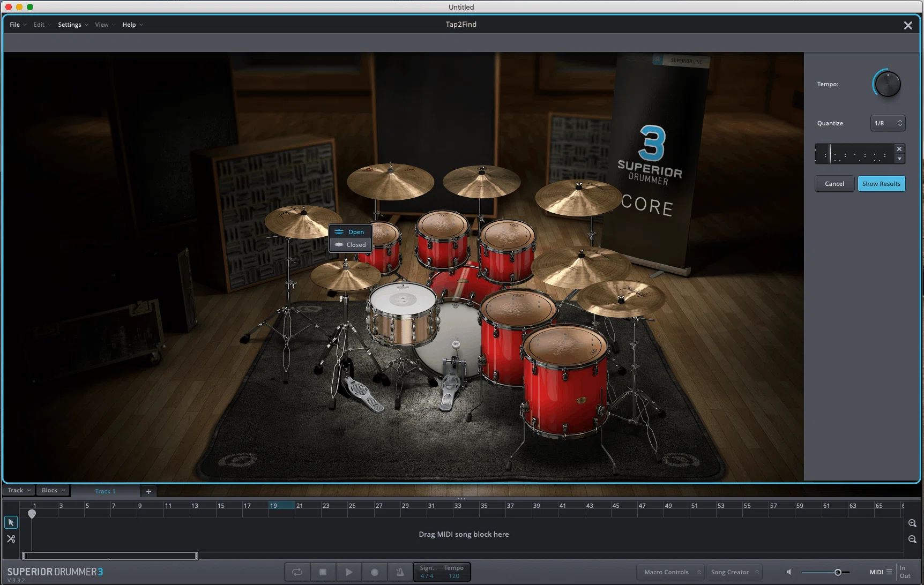Open the View menu
This screenshot has width=924, height=585.
[x=105, y=25]
